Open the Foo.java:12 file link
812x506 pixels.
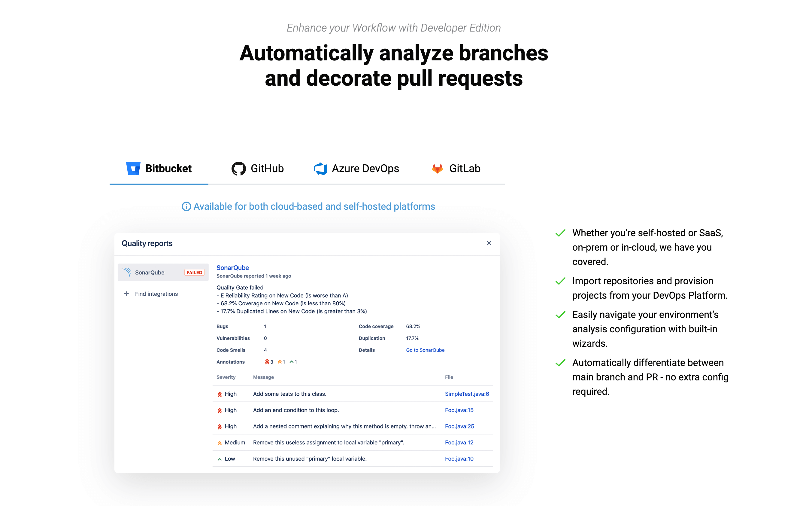[459, 442]
